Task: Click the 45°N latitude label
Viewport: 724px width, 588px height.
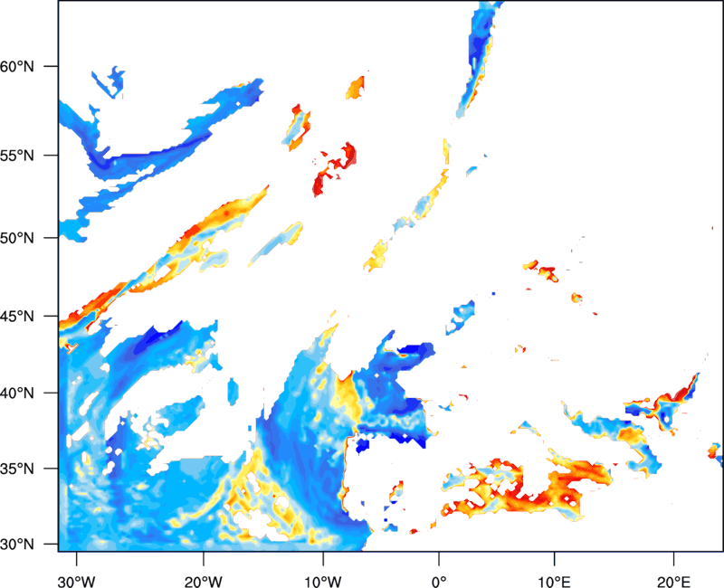Action: [17, 316]
